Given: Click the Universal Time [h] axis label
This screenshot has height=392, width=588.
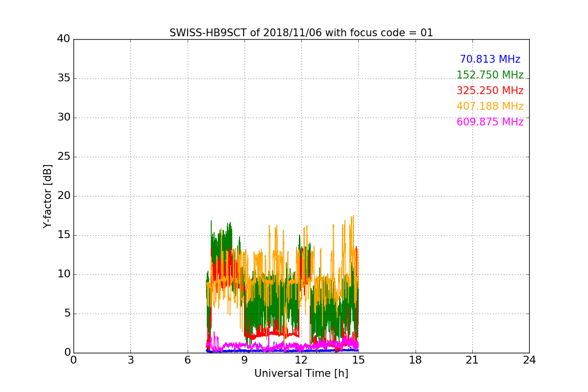Looking at the screenshot, I should click(301, 373).
